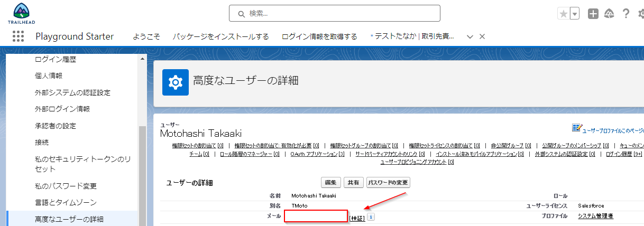This screenshot has width=644, height=226.
Task: Click Playground Starter app name
Action: pos(75,36)
